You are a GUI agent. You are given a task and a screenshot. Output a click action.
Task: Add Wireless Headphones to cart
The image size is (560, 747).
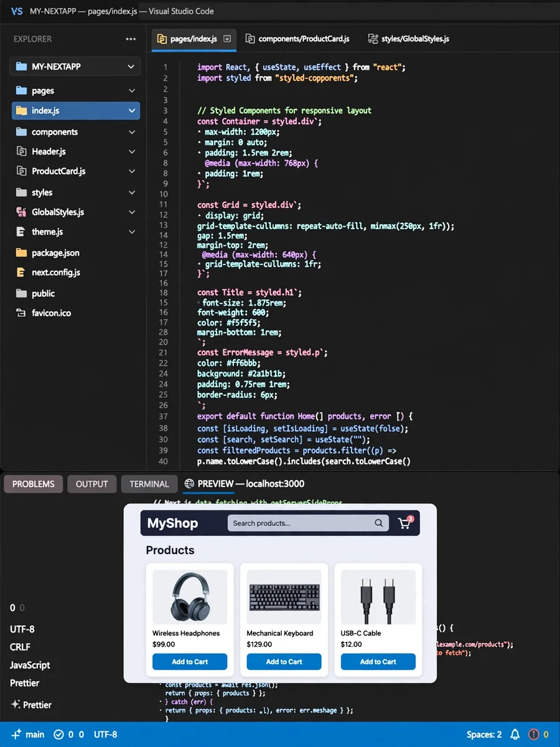(190, 662)
